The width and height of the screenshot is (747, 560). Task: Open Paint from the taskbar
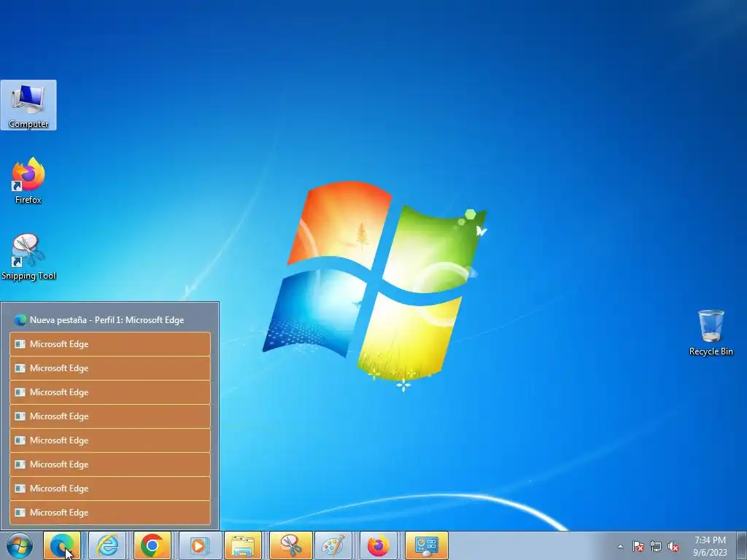click(333, 545)
